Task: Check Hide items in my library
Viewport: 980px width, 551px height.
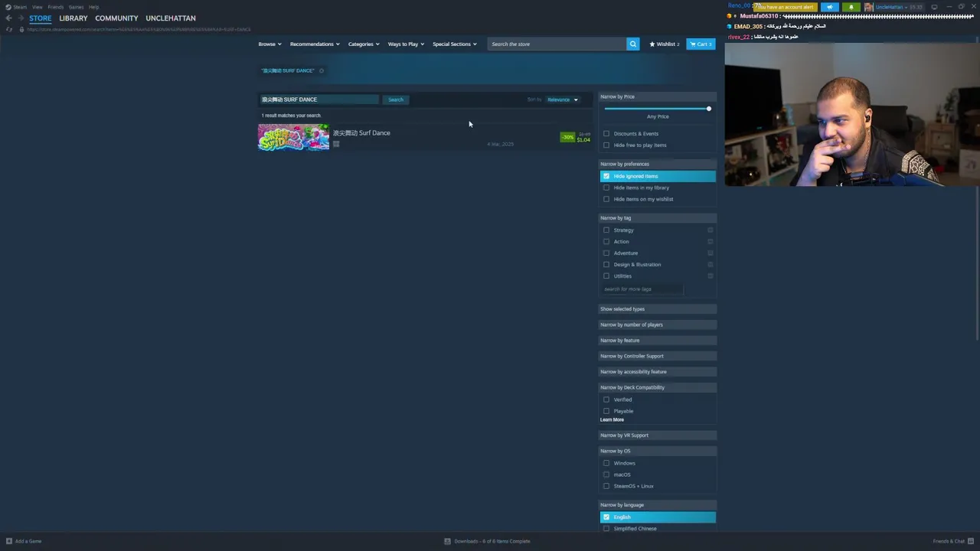Action: click(606, 187)
